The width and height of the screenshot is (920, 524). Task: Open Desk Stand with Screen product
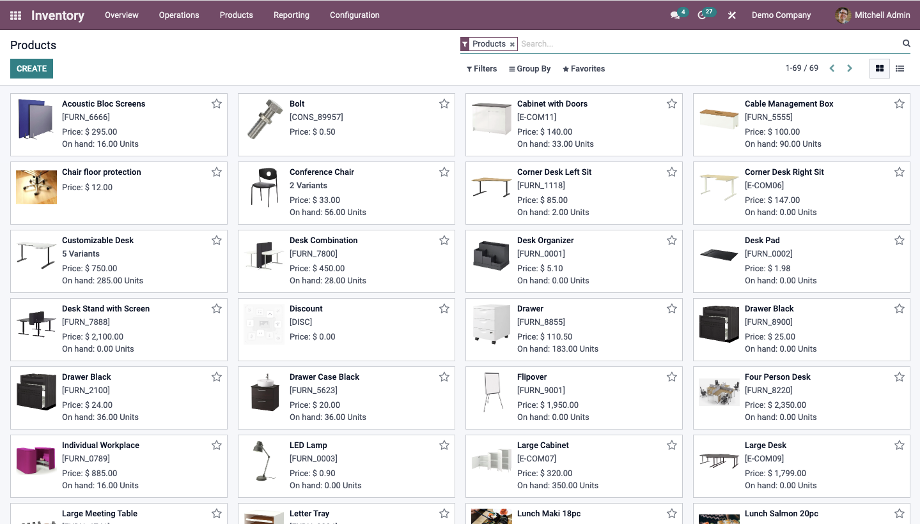119,329
